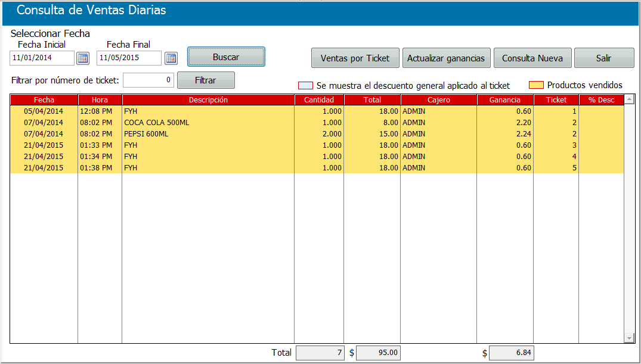Click Descripción column header
This screenshot has width=641, height=364.
(x=208, y=99)
